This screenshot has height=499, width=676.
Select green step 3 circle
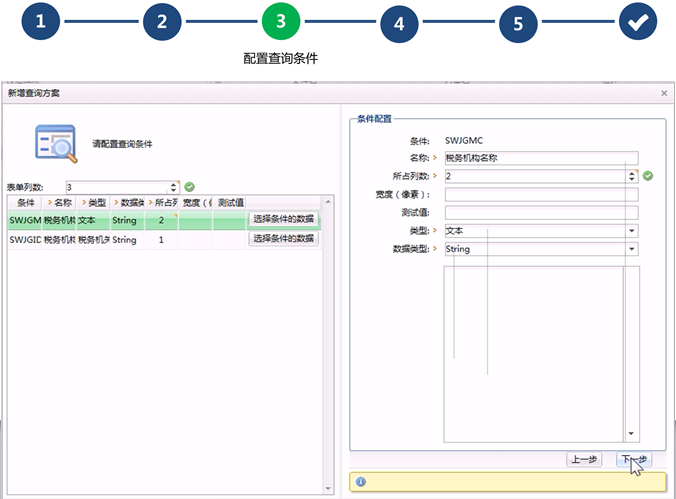(280, 22)
